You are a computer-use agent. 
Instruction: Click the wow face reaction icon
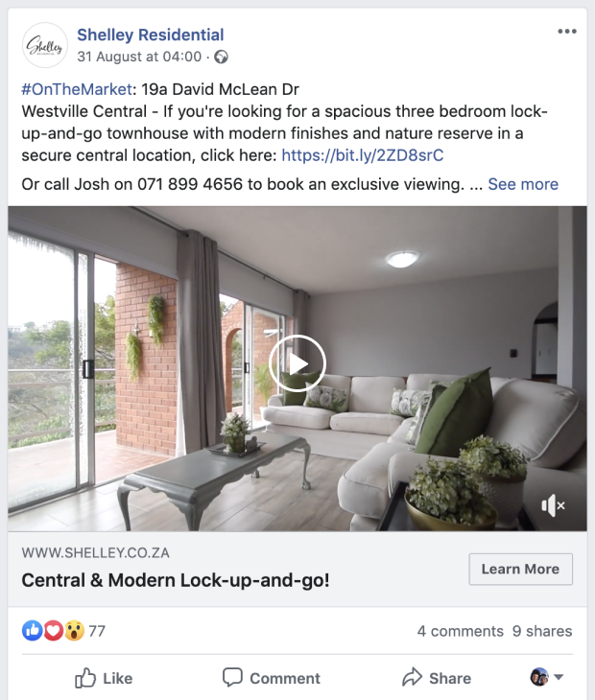point(74,631)
